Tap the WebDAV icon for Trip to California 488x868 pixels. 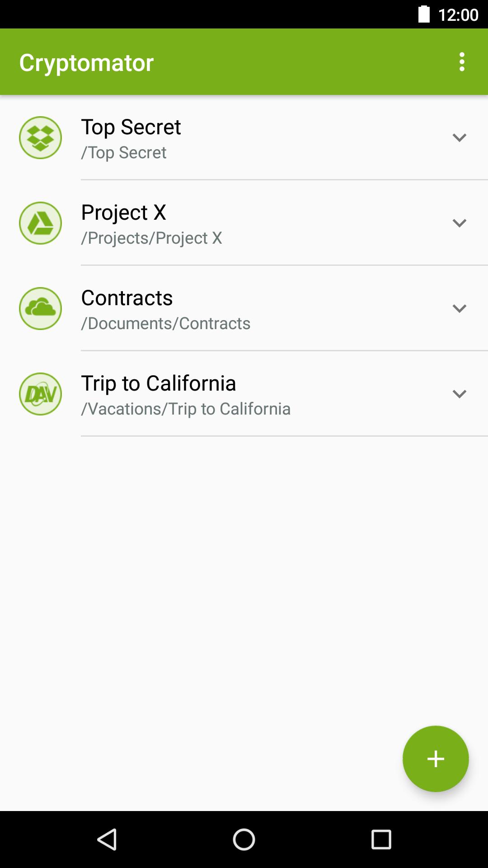tap(40, 394)
